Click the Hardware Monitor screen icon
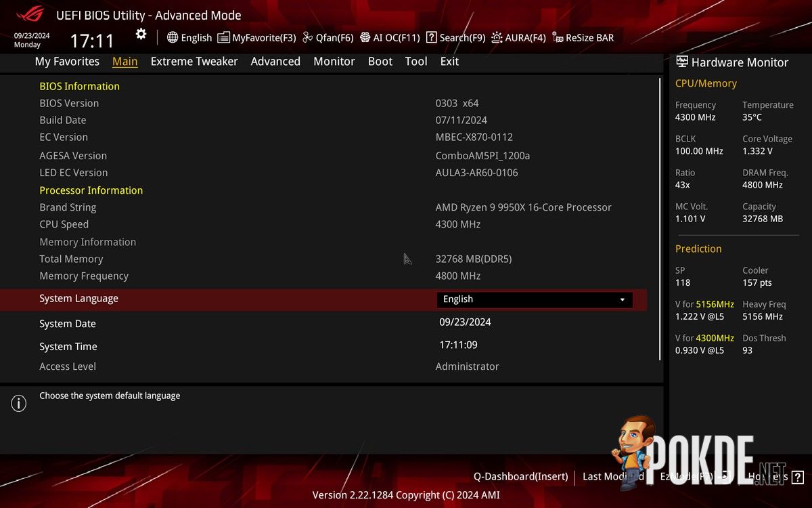Viewport: 812px width, 508px height. pos(681,62)
